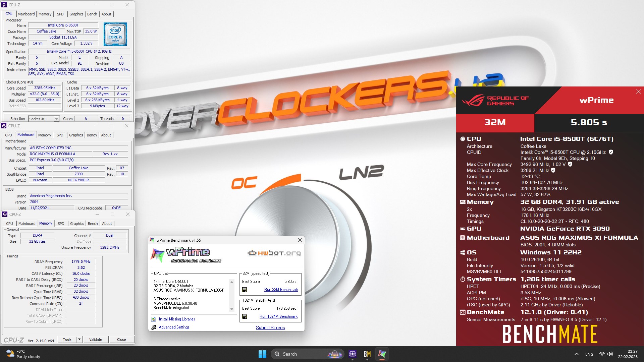This screenshot has width=644, height=362.
Task: Close the BenchMate result panel
Action: 638,92
